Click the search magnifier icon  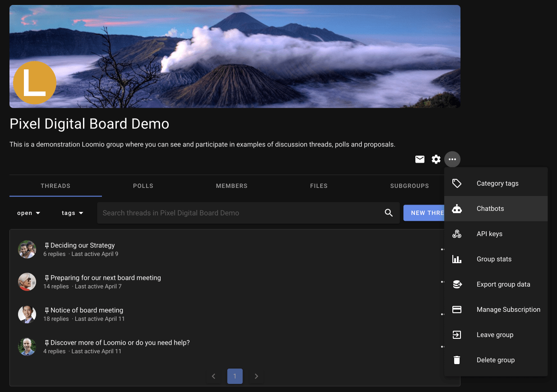(389, 213)
